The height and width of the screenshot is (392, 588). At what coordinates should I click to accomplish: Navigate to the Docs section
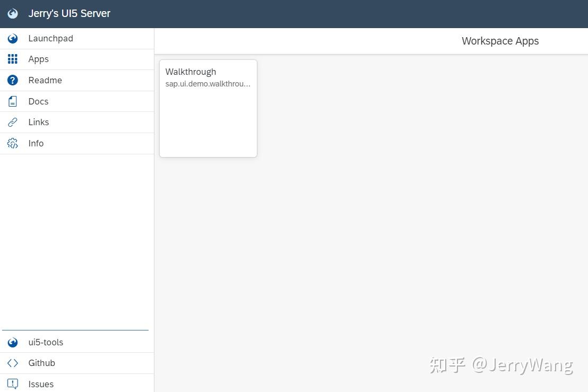tap(38, 101)
